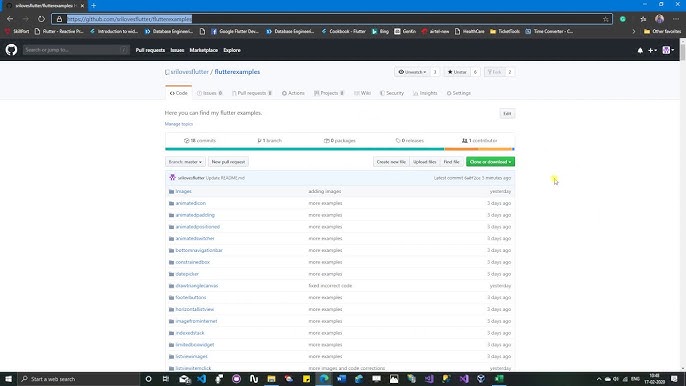
Task: Select the Upload files button
Action: 424,162
